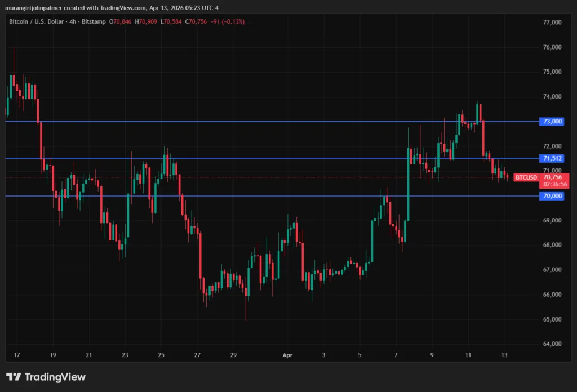Click the 13 date on time axis
Viewport: 577px width, 392px height.
[x=504, y=355]
